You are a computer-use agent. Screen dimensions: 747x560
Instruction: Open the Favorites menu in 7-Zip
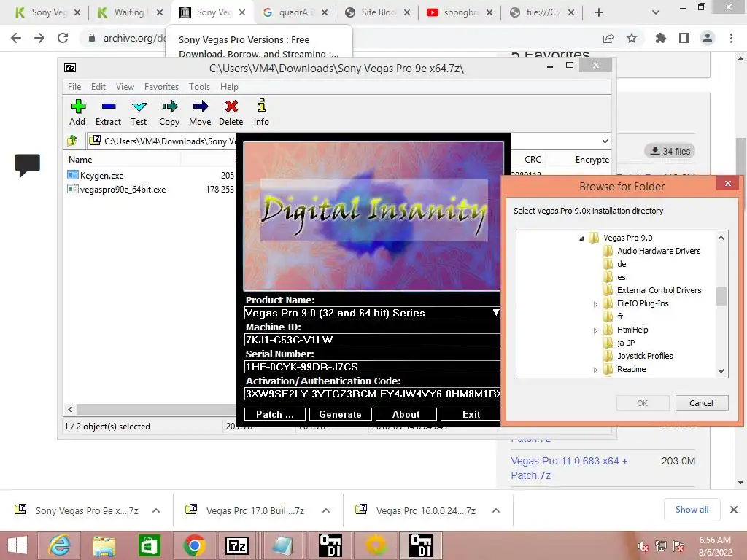[x=161, y=87]
